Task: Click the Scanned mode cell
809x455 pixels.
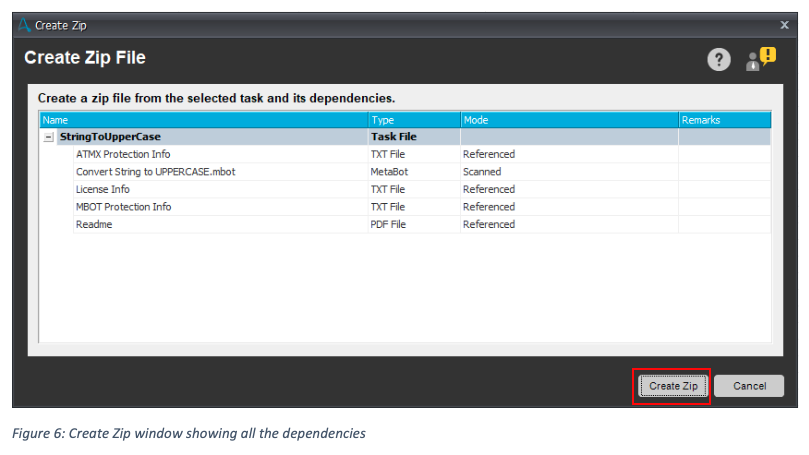Action: tap(482, 172)
